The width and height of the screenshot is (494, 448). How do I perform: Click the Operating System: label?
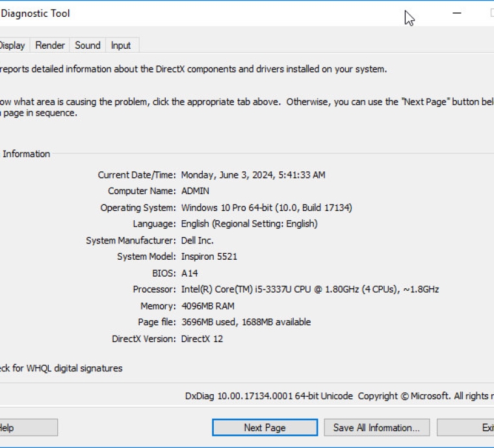(138, 208)
